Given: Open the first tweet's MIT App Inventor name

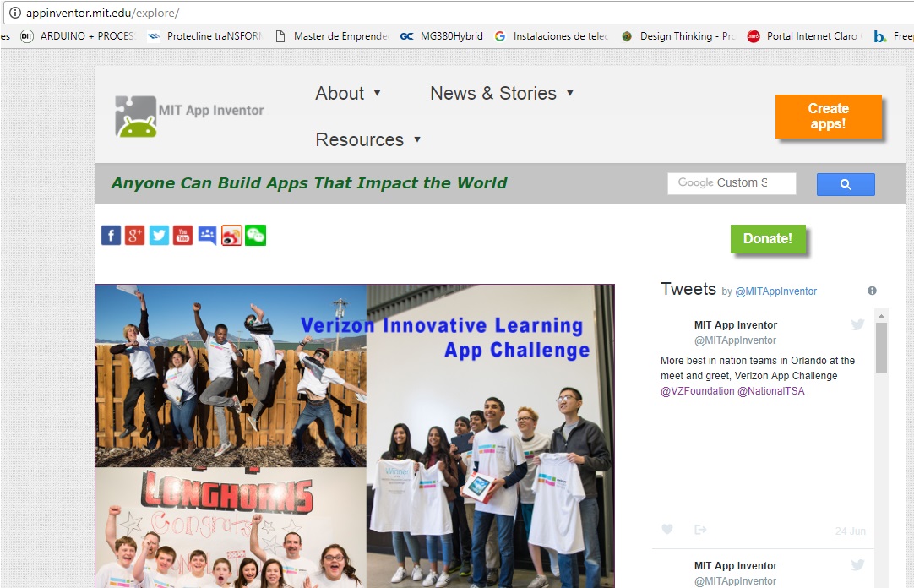Looking at the screenshot, I should [x=736, y=325].
